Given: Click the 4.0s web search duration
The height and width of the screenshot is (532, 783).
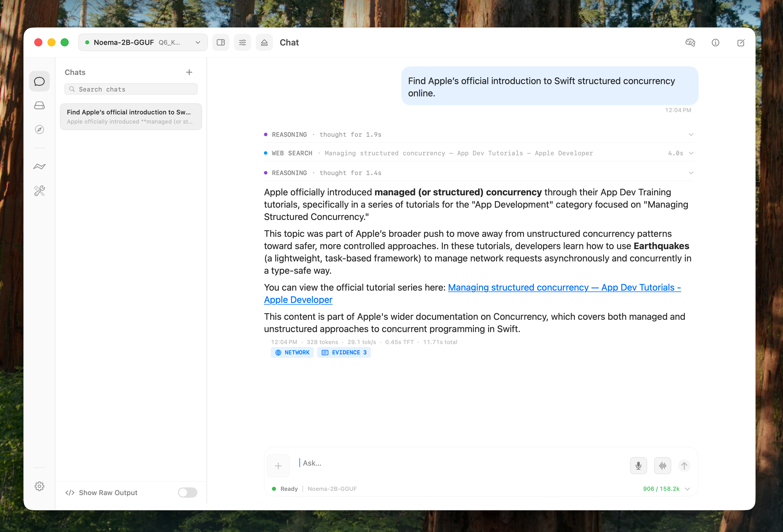Looking at the screenshot, I should 675,153.
